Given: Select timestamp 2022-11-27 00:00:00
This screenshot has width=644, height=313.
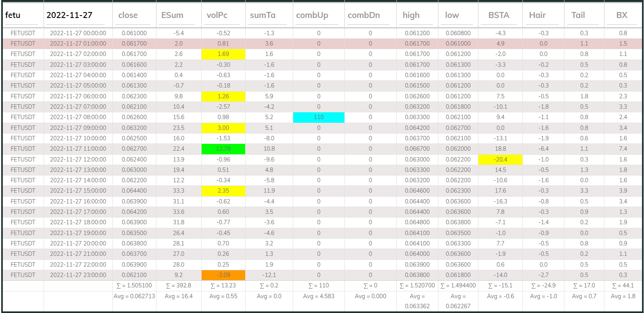Looking at the screenshot, I should (x=78, y=33).
